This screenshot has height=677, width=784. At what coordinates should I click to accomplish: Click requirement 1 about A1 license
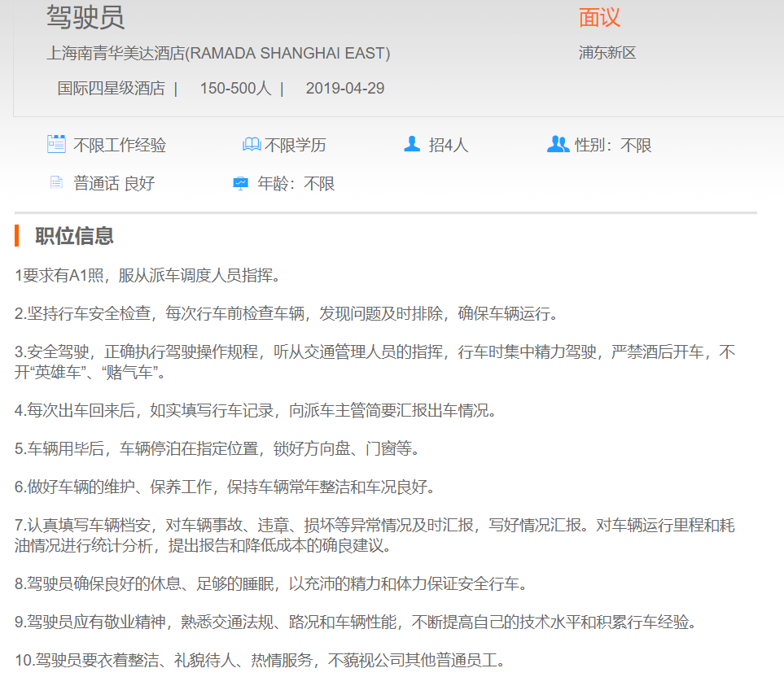(147, 276)
